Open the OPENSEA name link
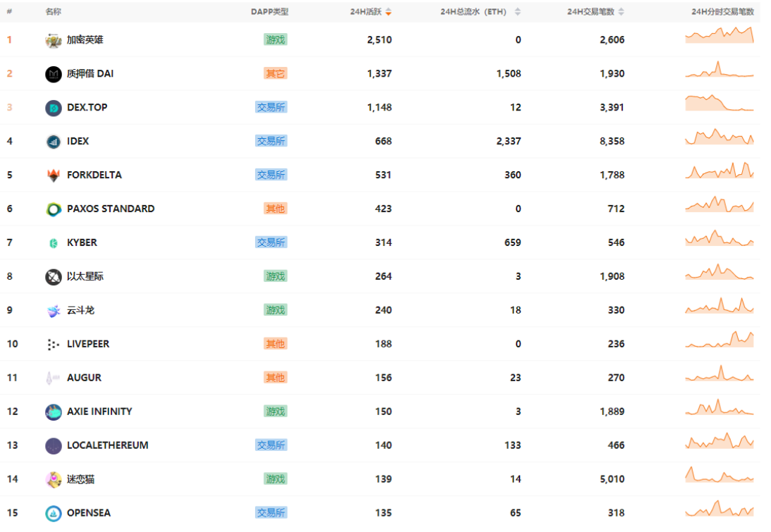 pos(89,513)
